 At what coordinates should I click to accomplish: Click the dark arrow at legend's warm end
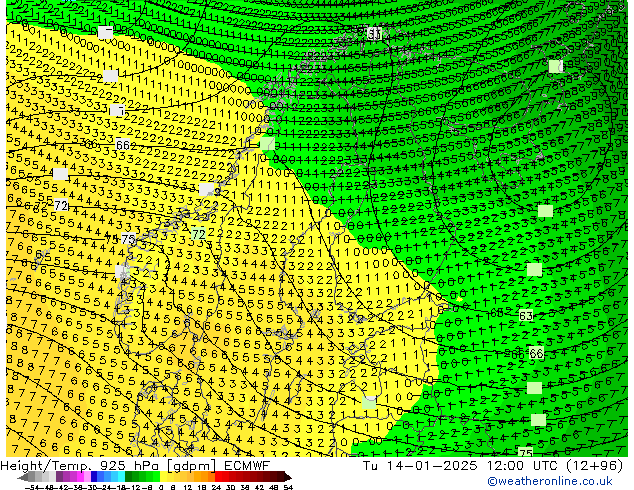click(x=288, y=477)
